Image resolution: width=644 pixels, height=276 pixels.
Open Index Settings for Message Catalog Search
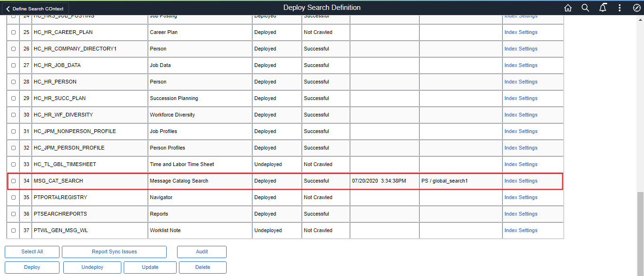tap(521, 181)
